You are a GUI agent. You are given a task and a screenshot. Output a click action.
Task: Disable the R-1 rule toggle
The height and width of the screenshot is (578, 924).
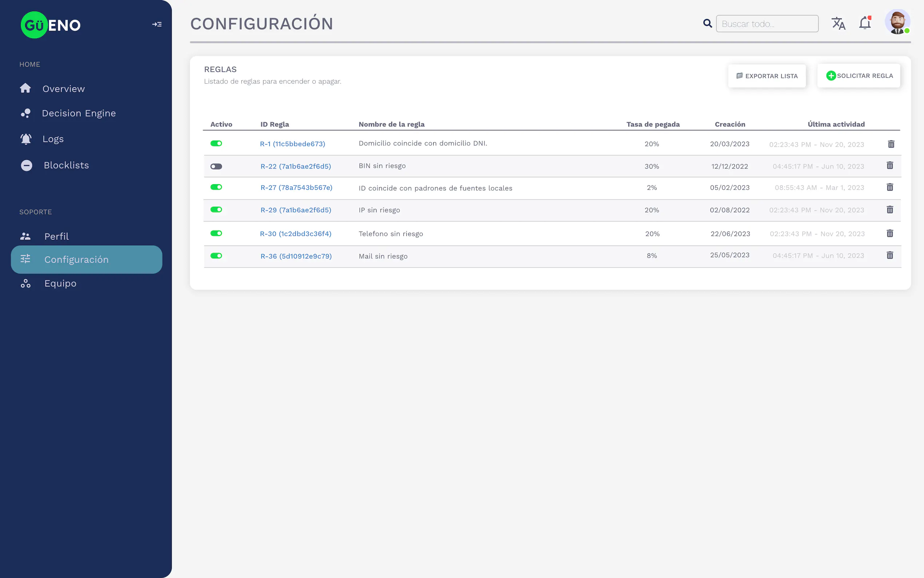click(216, 144)
